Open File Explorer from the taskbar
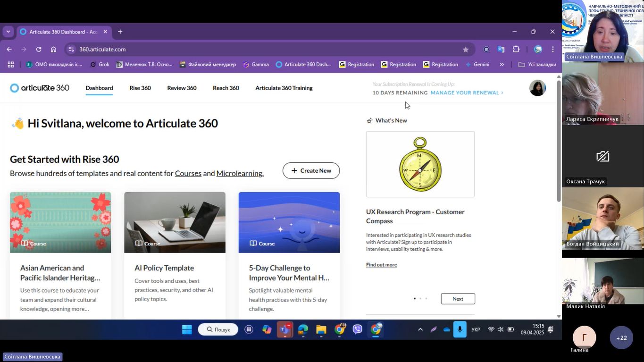Viewport: 644px width, 362px height. pos(321,329)
